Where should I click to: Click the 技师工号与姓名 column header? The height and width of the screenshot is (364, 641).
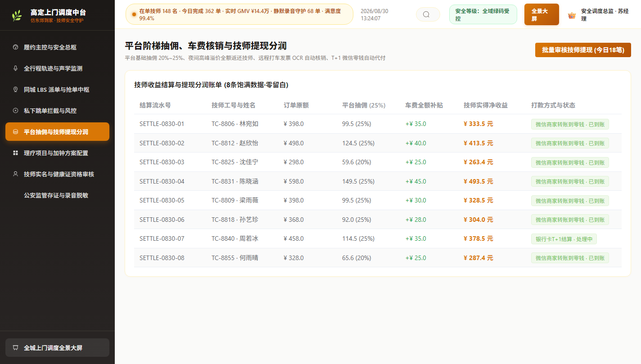point(234,105)
